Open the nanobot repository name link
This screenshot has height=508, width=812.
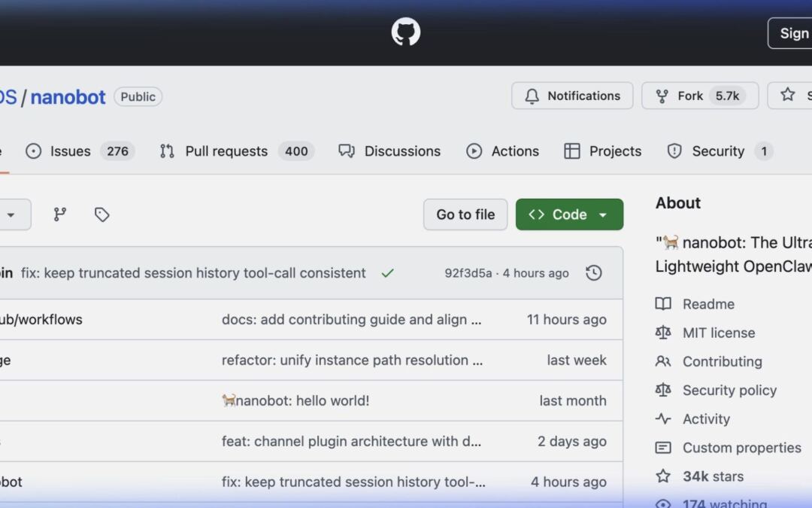[68, 97]
